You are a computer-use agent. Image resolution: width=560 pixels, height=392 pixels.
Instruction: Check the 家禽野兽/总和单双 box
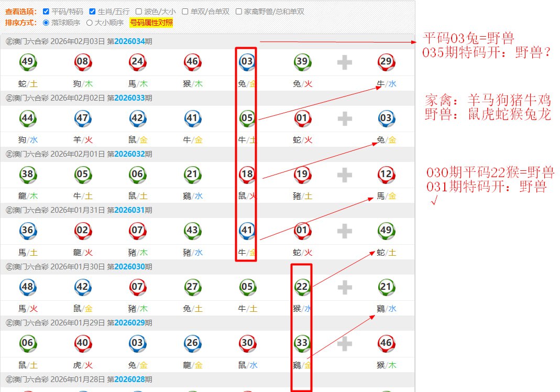coord(239,12)
